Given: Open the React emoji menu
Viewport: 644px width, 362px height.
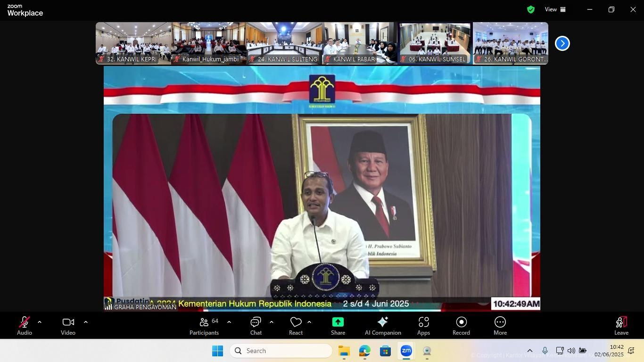Looking at the screenshot, I should point(296,325).
